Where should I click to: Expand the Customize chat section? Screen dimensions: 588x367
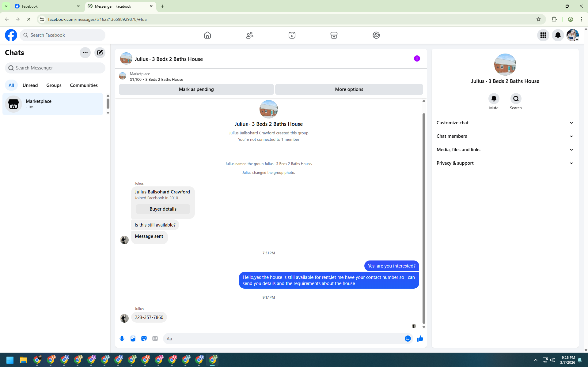pos(505,123)
